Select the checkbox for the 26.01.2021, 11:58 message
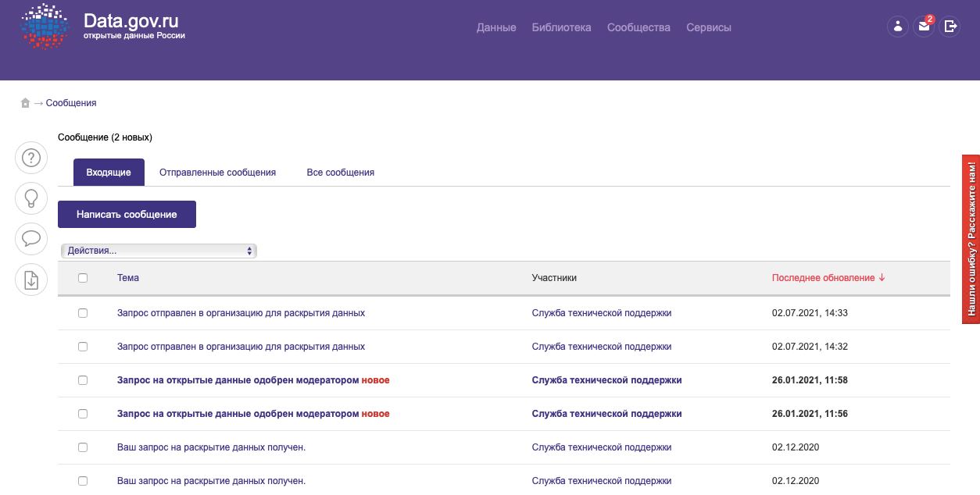This screenshot has width=980, height=495. 83,380
